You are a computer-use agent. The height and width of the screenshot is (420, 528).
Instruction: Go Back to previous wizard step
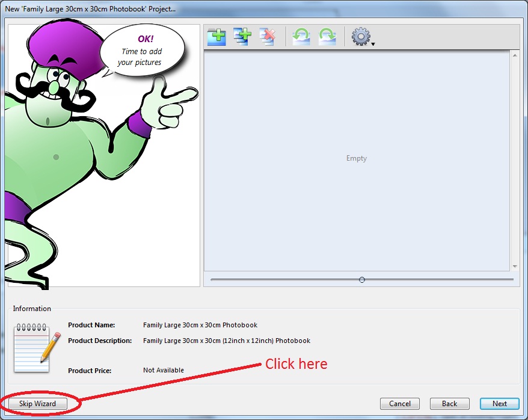pyautogui.click(x=450, y=404)
